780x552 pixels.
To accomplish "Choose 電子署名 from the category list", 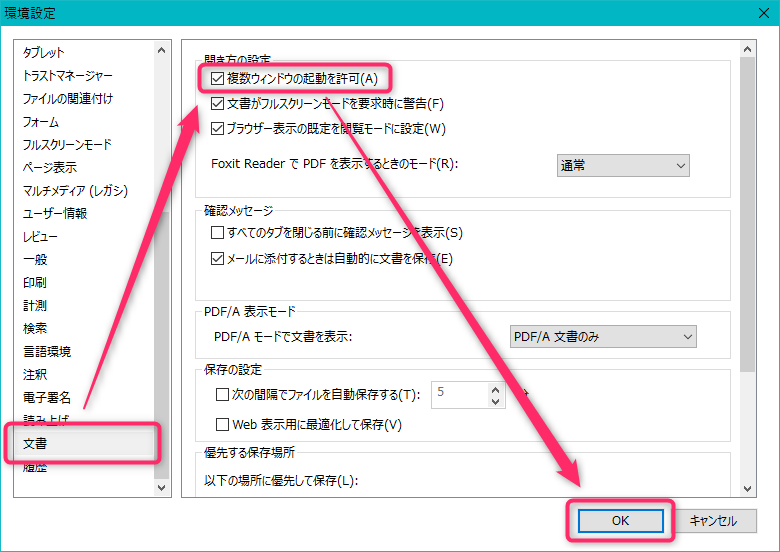I will [x=48, y=397].
